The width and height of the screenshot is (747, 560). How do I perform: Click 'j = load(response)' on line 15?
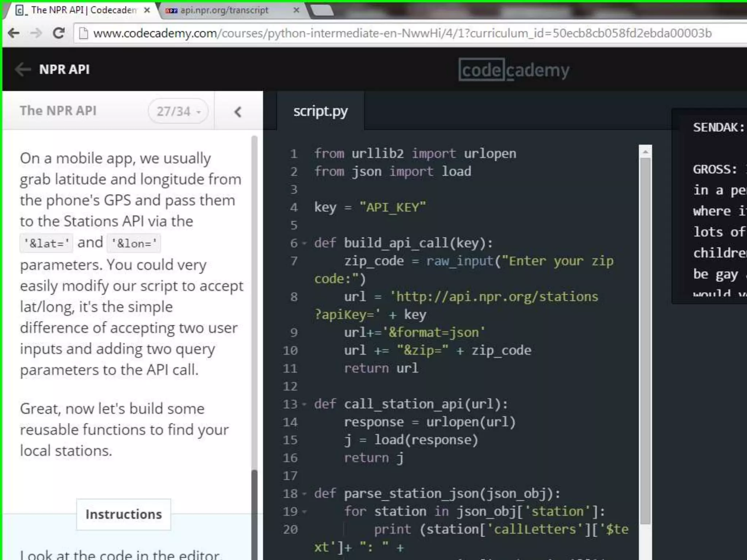411,440
